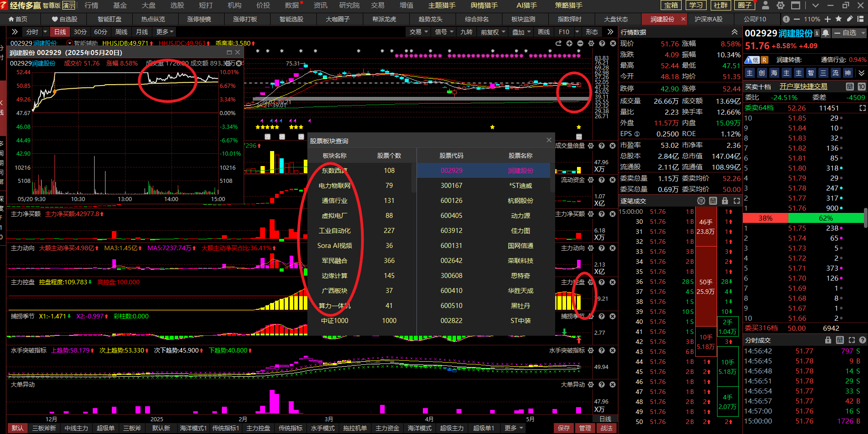Open the 开户享快捷交易 link
The height and width of the screenshot is (434, 868).
tap(803, 86)
